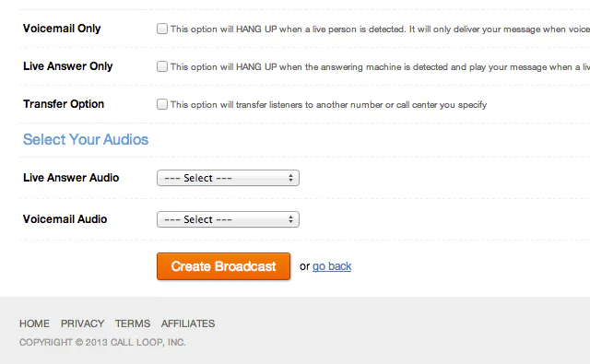This screenshot has width=590, height=364.
Task: Click the Live Answer Audio label
Action: click(71, 178)
